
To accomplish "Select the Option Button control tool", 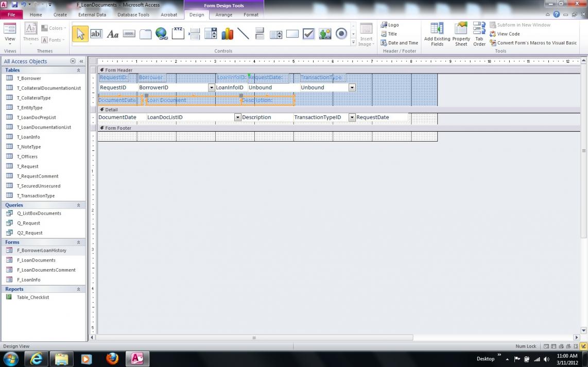I will tap(341, 34).
